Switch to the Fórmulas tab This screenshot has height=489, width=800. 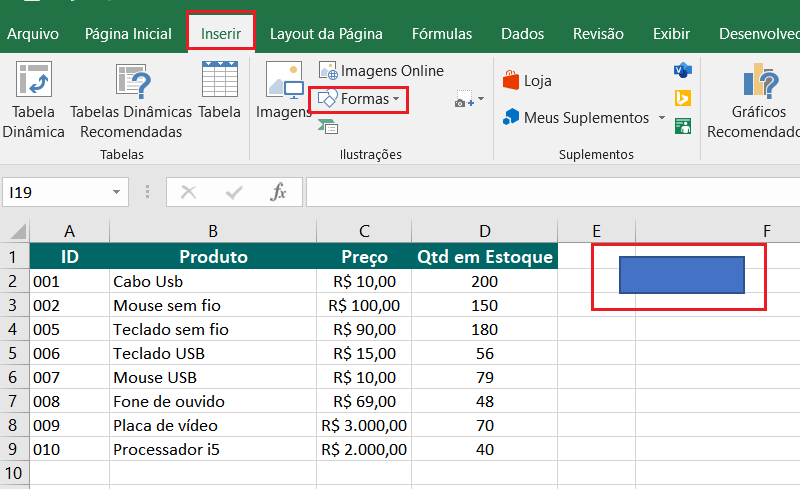click(x=441, y=34)
